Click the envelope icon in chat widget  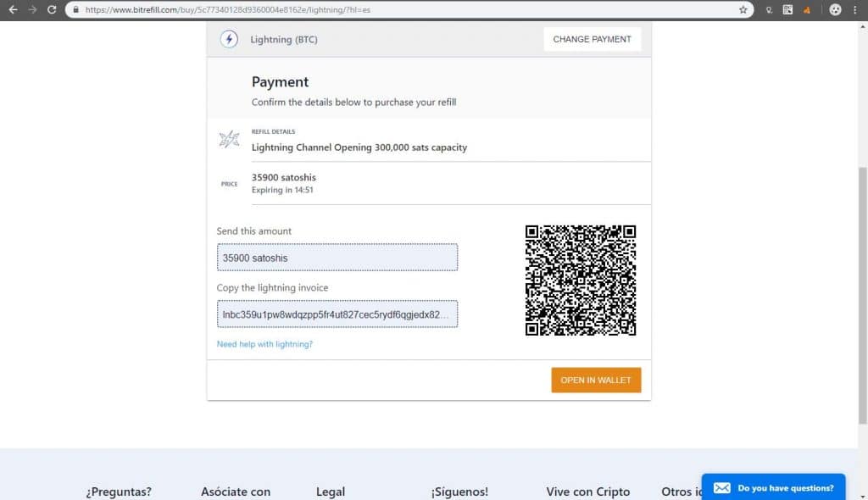[722, 488]
